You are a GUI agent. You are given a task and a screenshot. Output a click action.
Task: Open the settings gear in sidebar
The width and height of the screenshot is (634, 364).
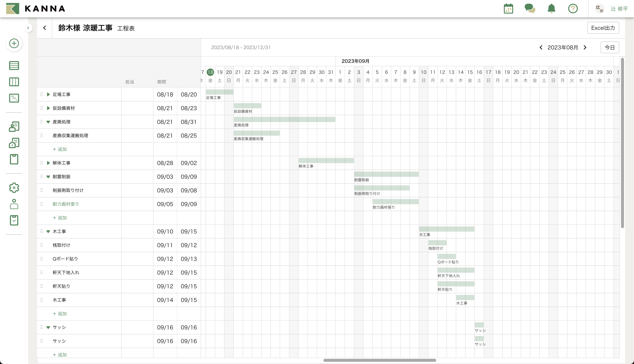[x=14, y=188]
